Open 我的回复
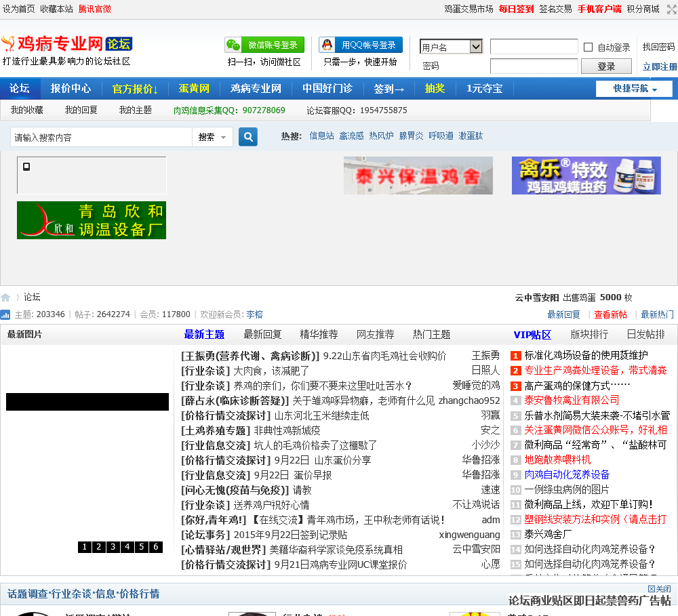The height and width of the screenshot is (616, 678). [81, 110]
